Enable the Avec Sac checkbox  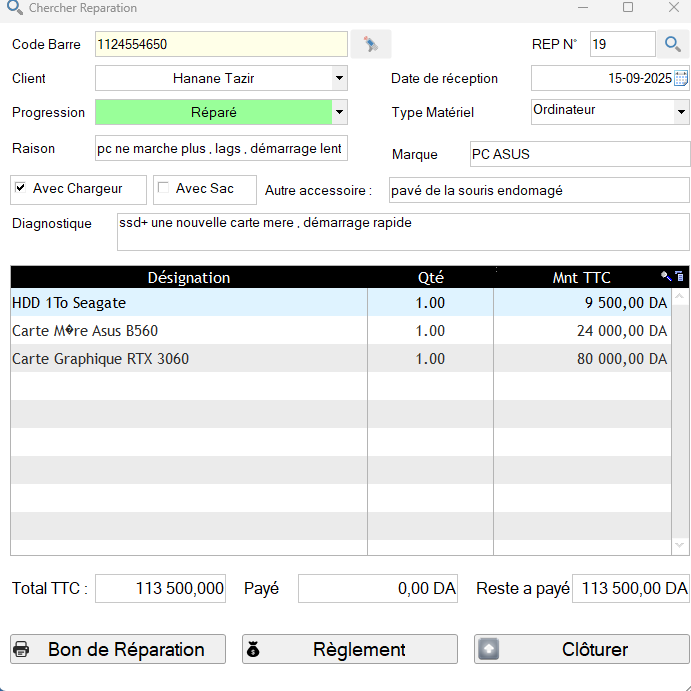click(x=163, y=188)
